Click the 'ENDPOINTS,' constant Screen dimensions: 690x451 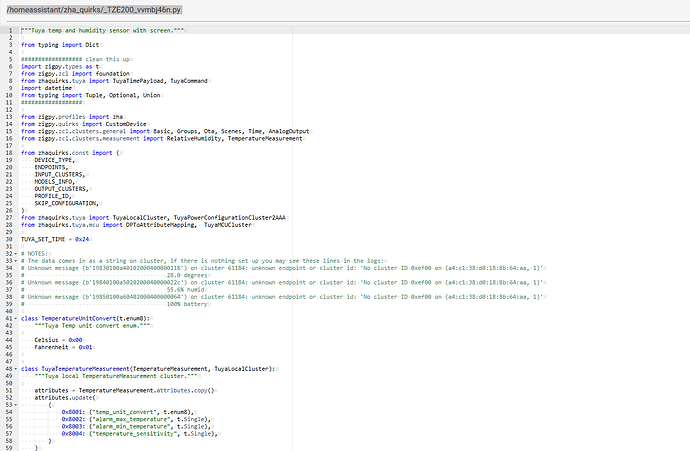point(51,167)
